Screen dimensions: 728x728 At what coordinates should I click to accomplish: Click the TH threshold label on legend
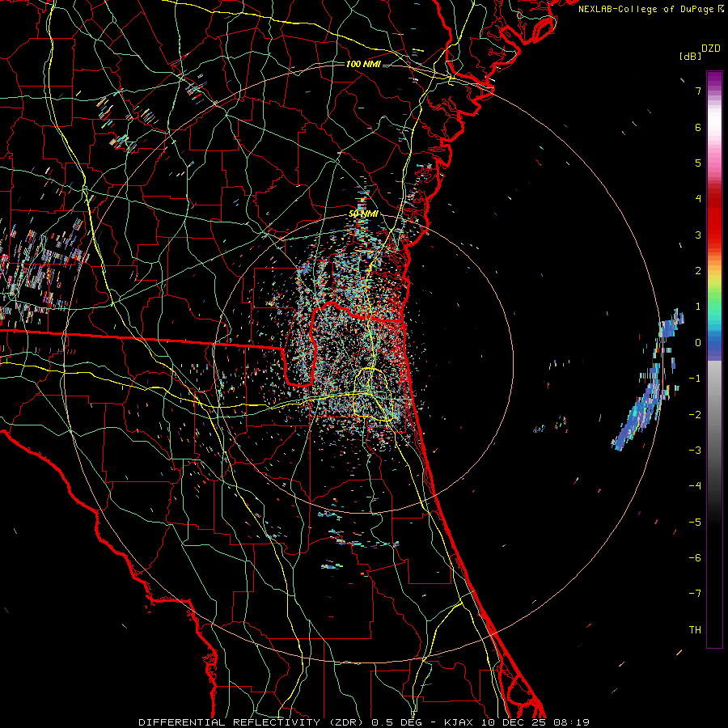click(695, 630)
